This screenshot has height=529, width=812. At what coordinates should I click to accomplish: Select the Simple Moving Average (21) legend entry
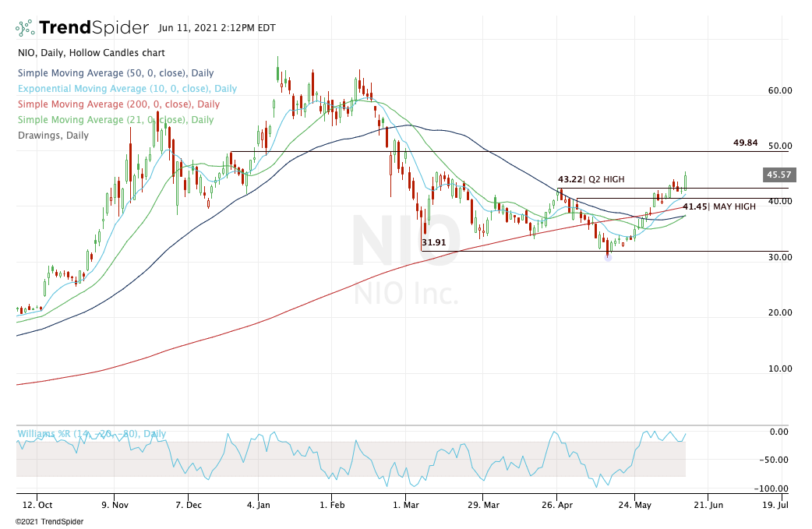115,120
